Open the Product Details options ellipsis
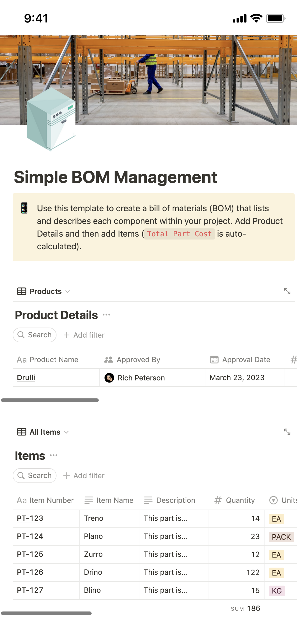This screenshot has height=644, width=297. pyautogui.click(x=106, y=315)
